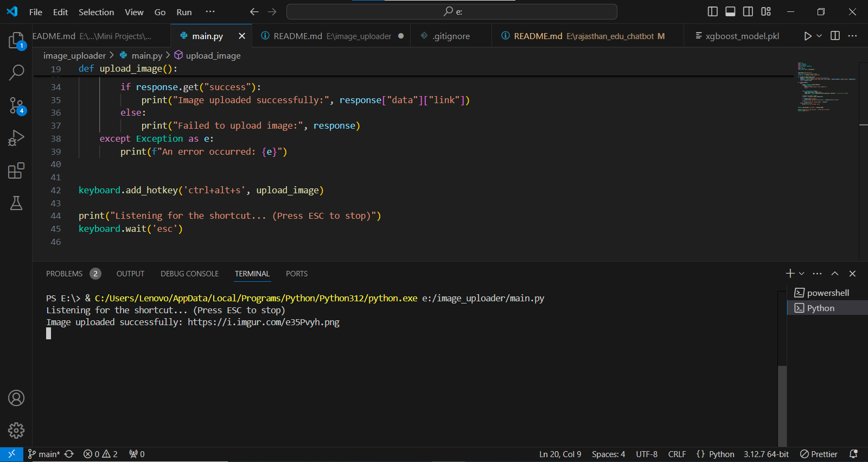The height and width of the screenshot is (462, 868).
Task: Split the editor to the right
Action: 835,36
